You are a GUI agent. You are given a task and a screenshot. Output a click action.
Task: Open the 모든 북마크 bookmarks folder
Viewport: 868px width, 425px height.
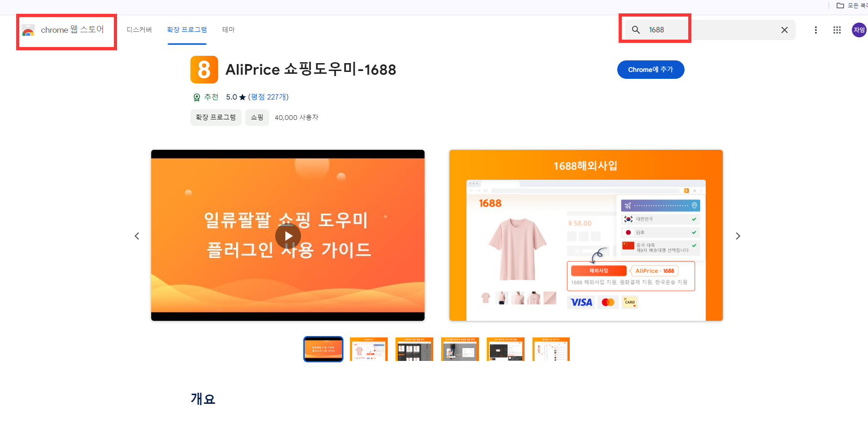pos(852,6)
